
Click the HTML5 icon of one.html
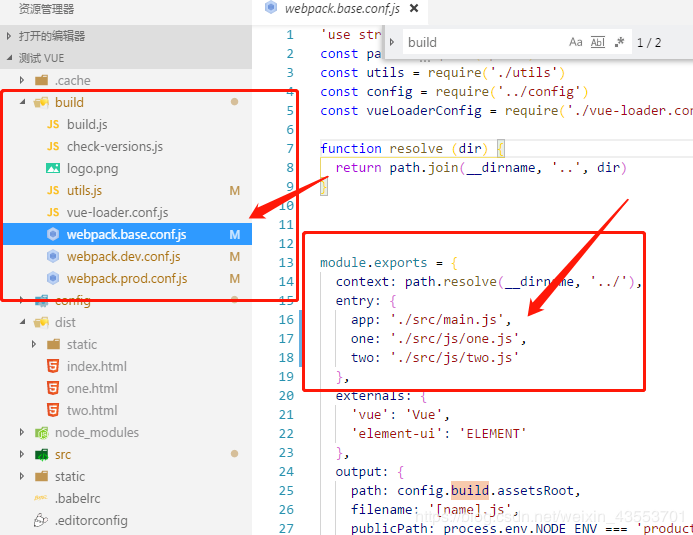pos(53,388)
